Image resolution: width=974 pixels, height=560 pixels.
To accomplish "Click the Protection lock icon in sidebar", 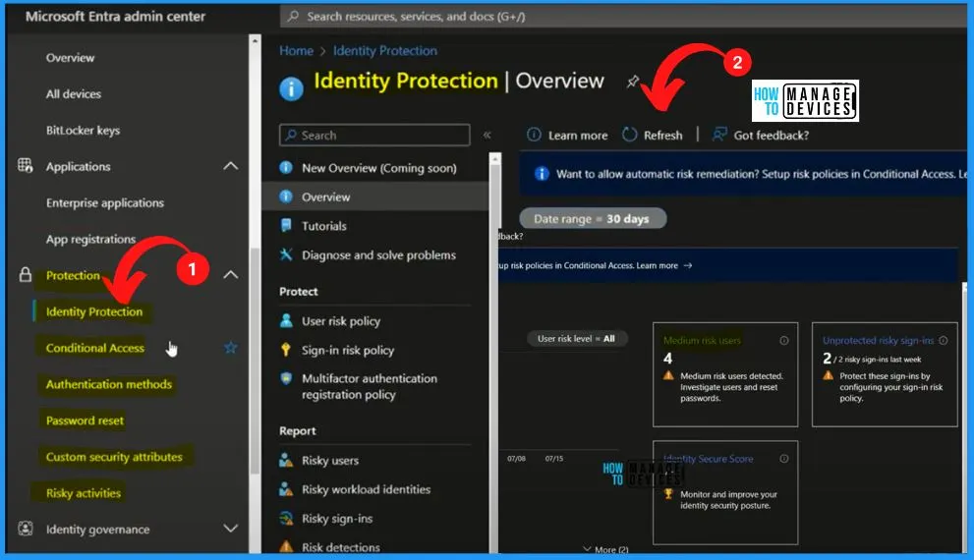I will [25, 274].
